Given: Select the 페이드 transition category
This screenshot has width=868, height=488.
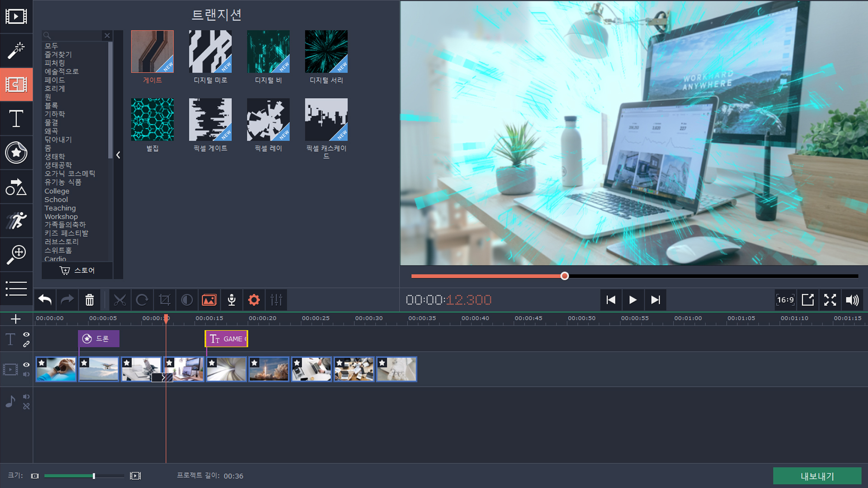Looking at the screenshot, I should [55, 80].
